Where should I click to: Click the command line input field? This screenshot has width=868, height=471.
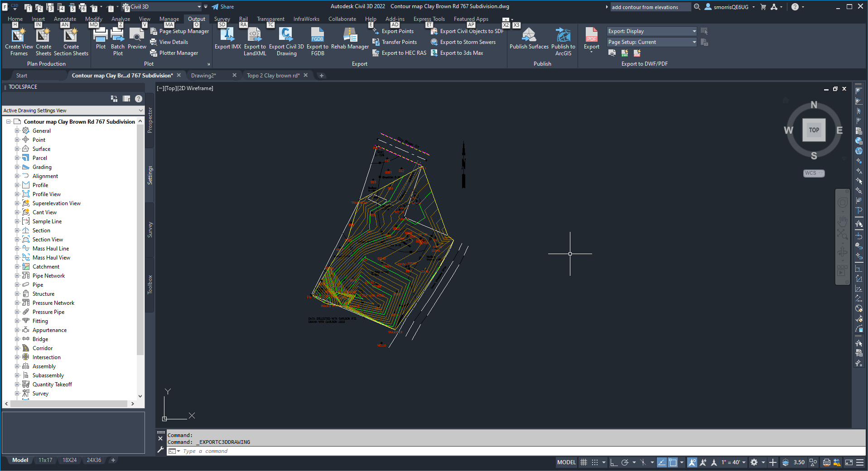[x=516, y=451]
